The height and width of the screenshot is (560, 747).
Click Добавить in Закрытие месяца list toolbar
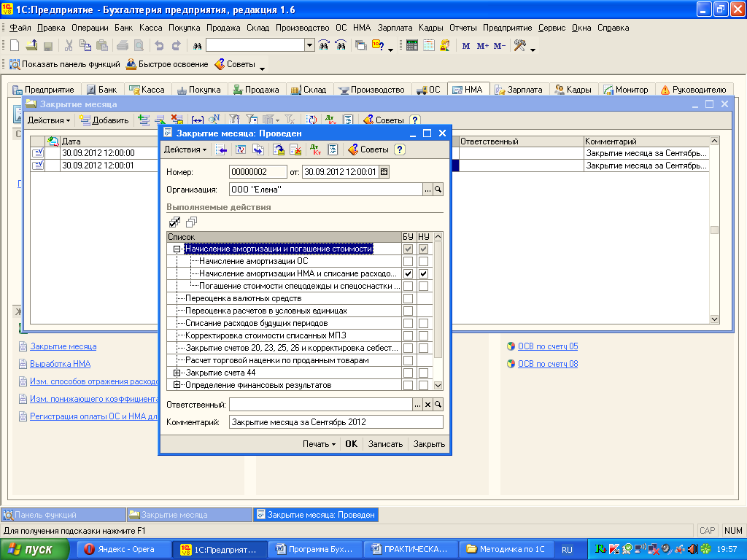click(104, 120)
